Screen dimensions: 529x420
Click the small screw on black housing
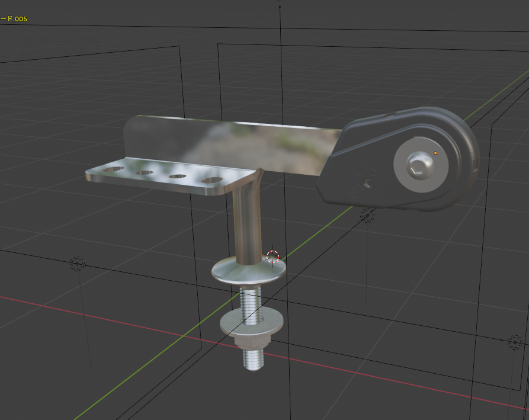(368, 184)
